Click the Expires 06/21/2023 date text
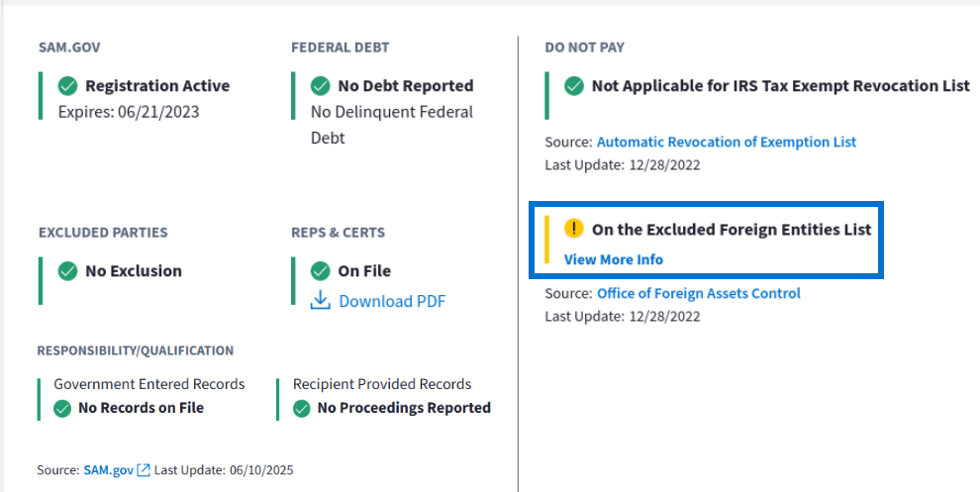The height and width of the screenshot is (492, 980). point(129,112)
